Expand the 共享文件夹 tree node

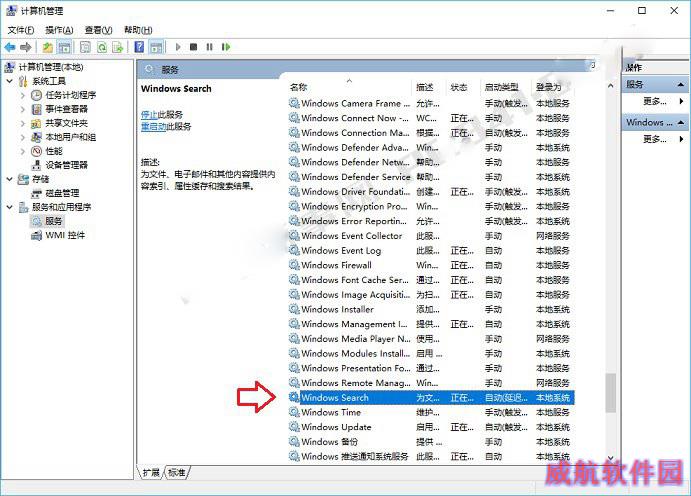click(x=23, y=123)
